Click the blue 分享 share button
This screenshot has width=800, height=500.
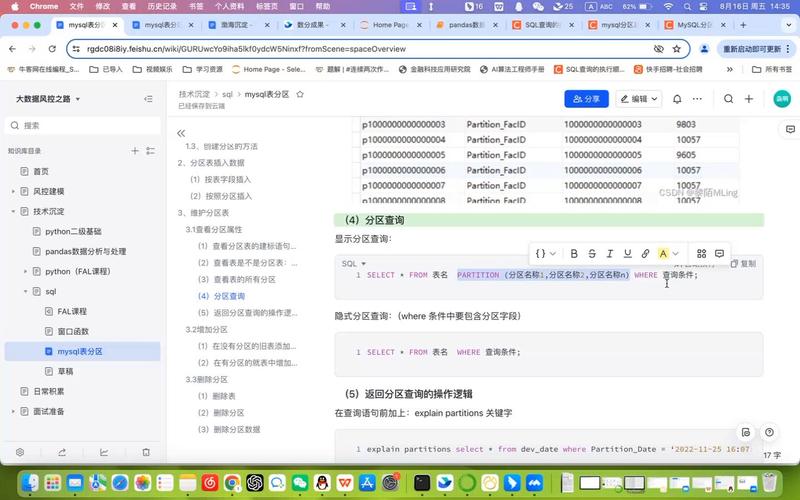(586, 99)
